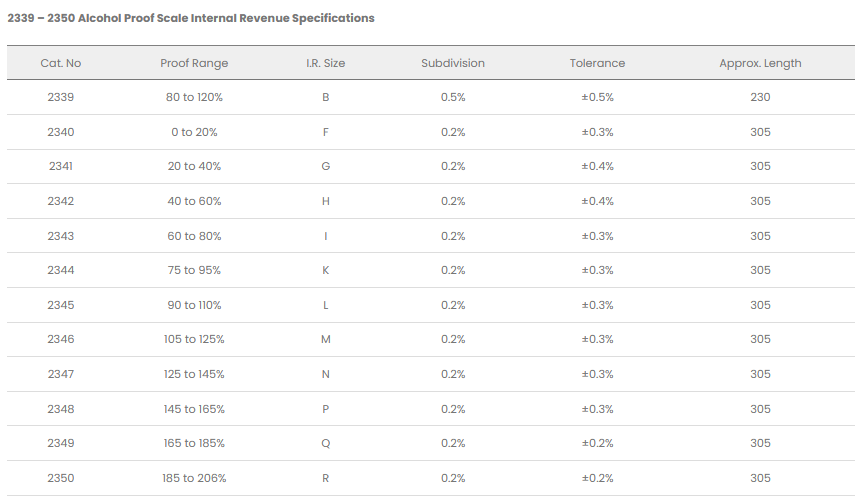Select catalog number 2345 cell

click(x=60, y=305)
